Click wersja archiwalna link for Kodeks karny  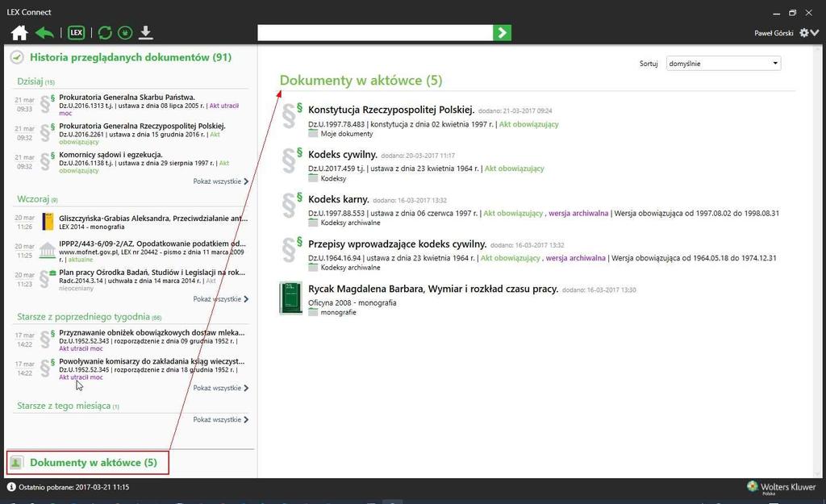(x=578, y=213)
